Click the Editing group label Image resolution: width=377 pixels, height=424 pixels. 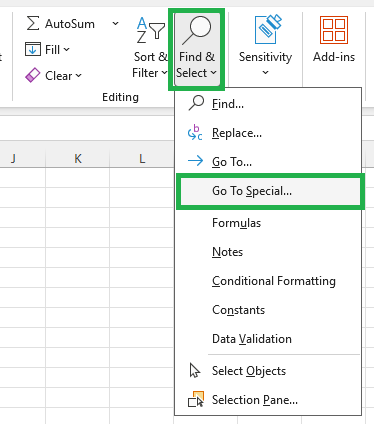[120, 97]
